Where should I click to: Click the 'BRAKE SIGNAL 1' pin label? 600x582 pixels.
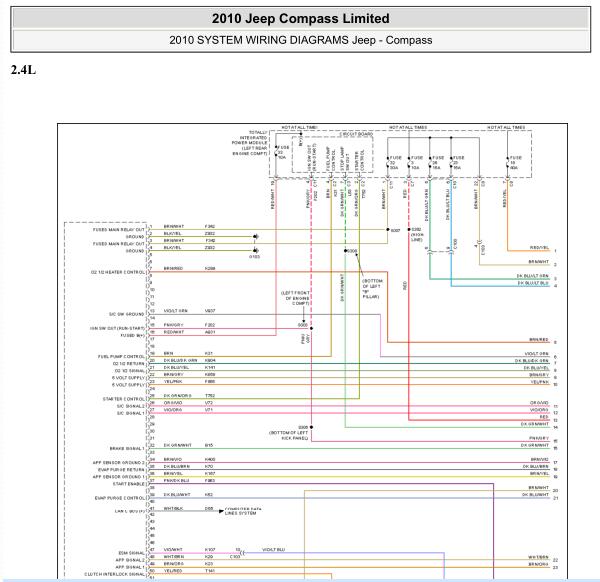pyautogui.click(x=127, y=448)
